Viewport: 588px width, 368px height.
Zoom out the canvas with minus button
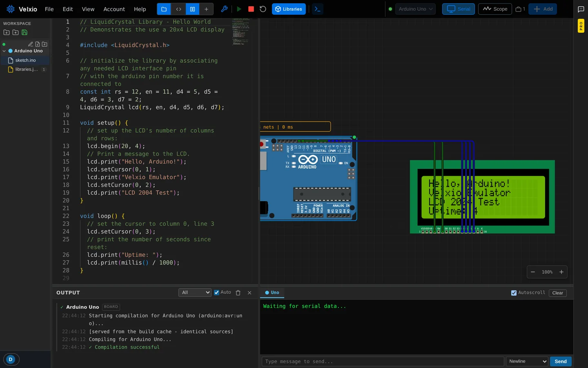tap(533, 272)
